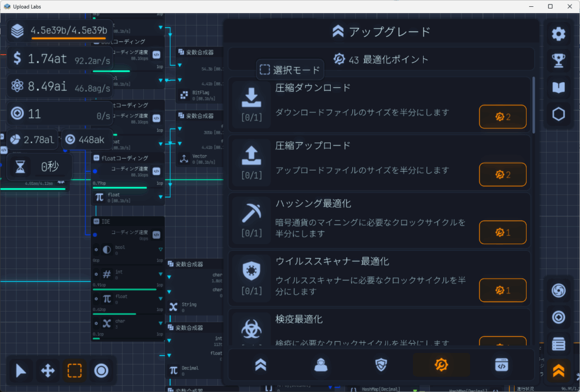This screenshot has height=392, width=580.
Task: Click the hexagon icon in right sidebar
Action: [x=558, y=114]
